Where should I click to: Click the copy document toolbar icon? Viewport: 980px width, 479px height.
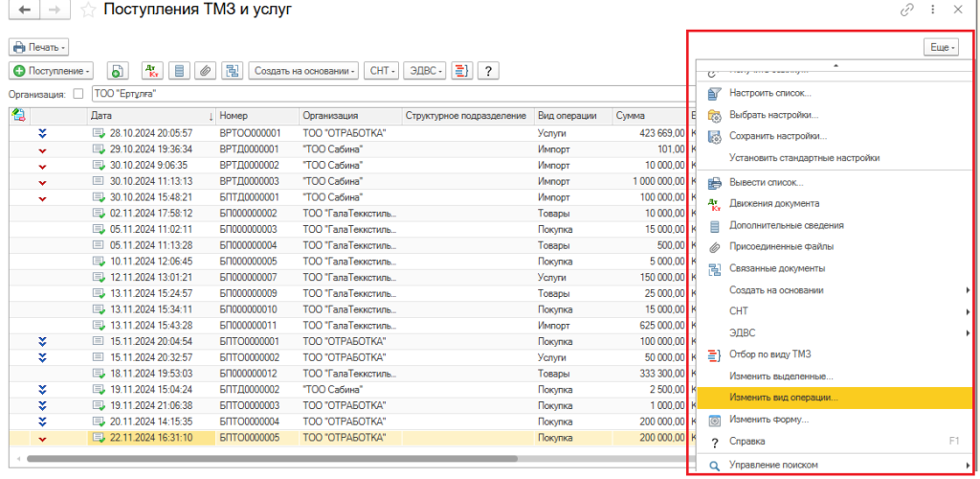coord(117,71)
